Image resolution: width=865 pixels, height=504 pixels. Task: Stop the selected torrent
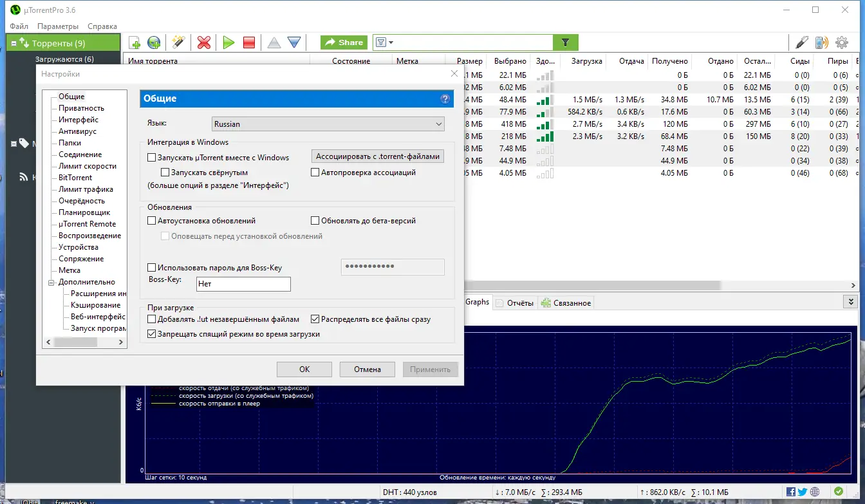pyautogui.click(x=248, y=42)
